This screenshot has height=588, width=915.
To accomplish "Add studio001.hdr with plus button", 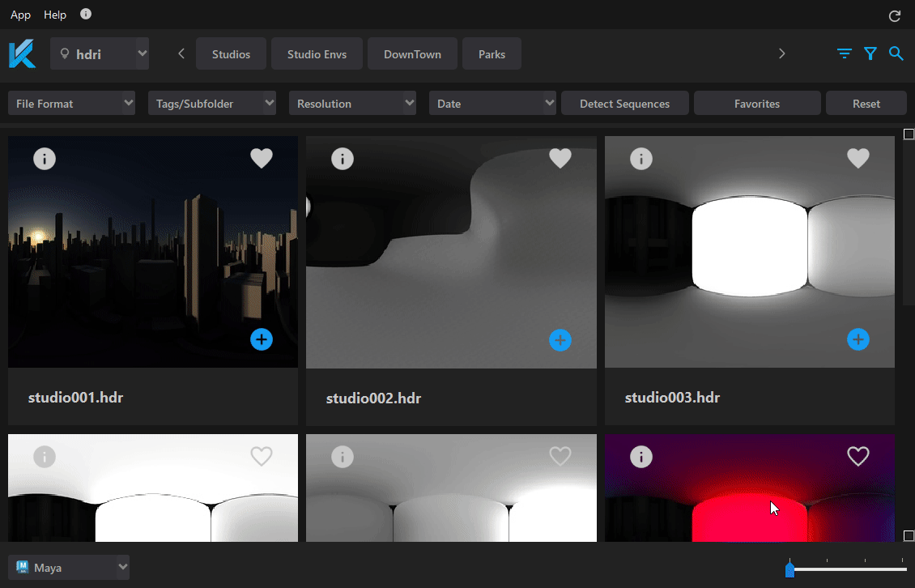I will pos(262,339).
